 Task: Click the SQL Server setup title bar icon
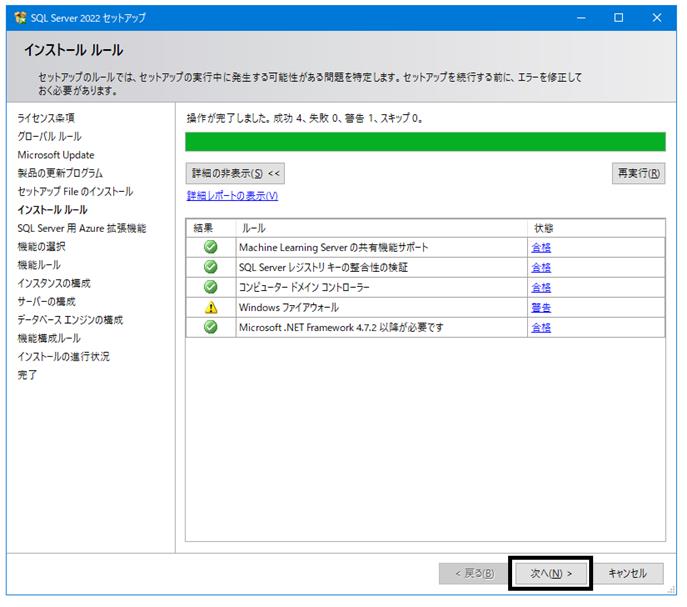coord(20,18)
